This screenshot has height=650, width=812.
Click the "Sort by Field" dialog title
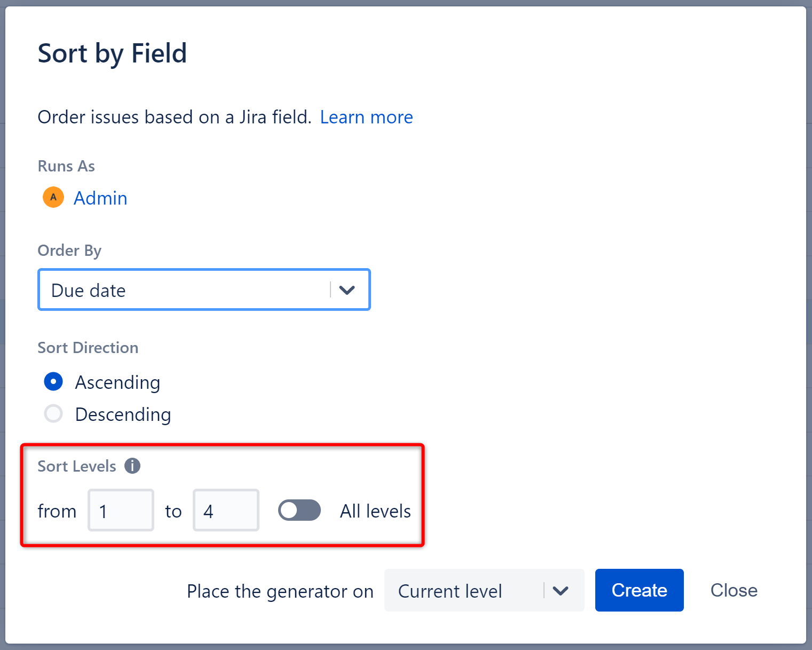coord(112,53)
